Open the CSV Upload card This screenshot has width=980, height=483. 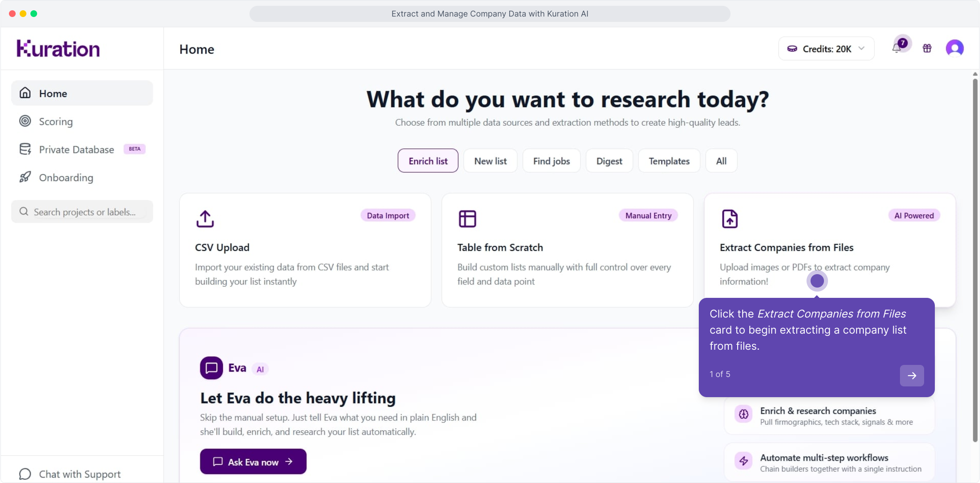(x=305, y=250)
